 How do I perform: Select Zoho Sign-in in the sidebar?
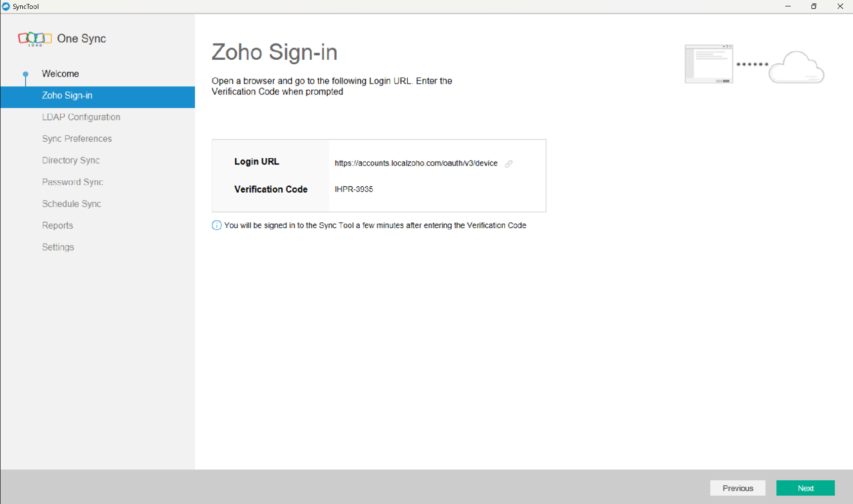click(67, 95)
